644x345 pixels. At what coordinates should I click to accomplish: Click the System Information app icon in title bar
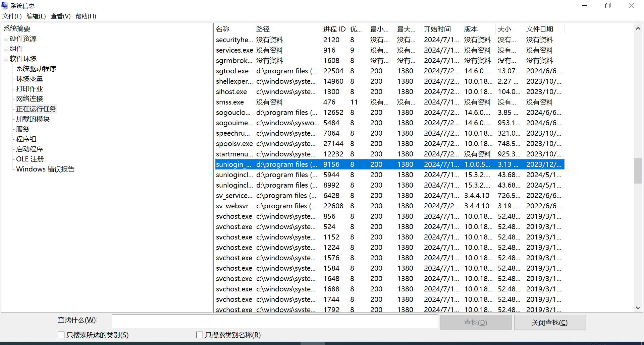coord(5,5)
